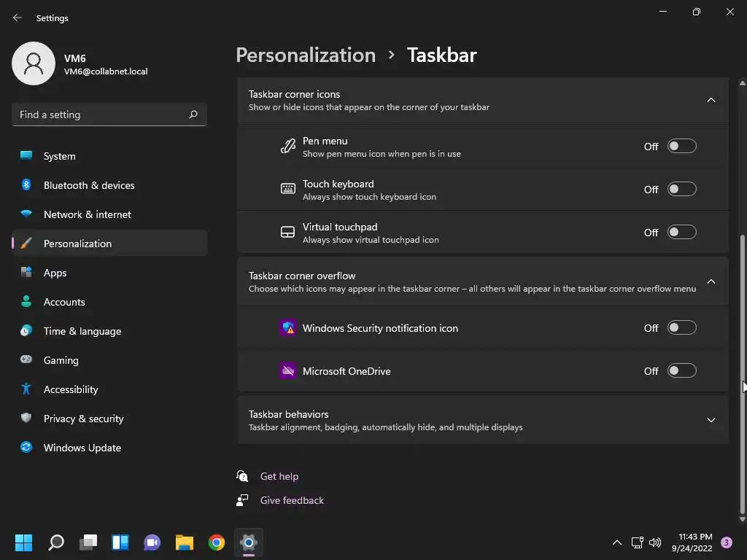Open File Explorer from the taskbar
The width and height of the screenshot is (747, 560).
tap(185, 542)
